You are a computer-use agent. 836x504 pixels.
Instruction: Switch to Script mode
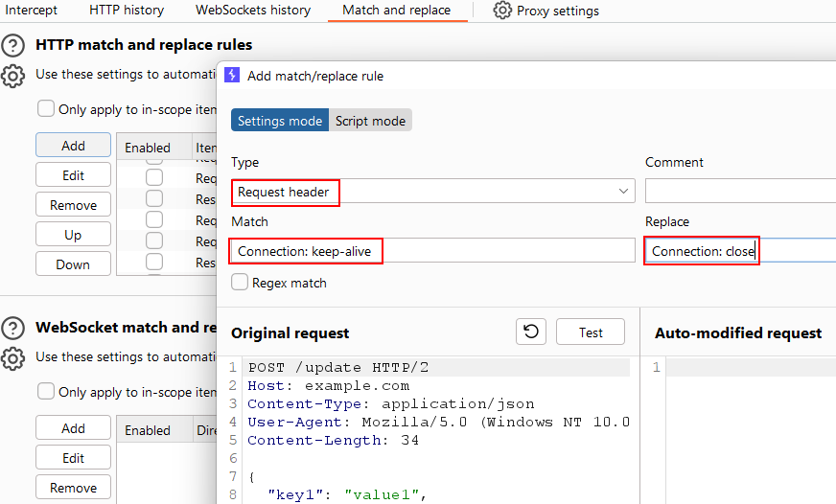click(x=370, y=121)
